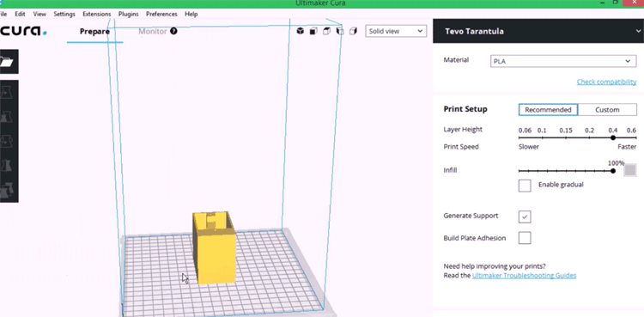Viewport: 644px width, 317px height.
Task: Open the Preferences menu
Action: coord(161,14)
